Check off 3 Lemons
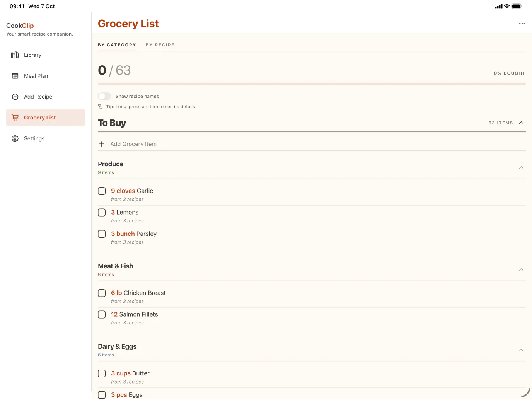 click(x=102, y=212)
